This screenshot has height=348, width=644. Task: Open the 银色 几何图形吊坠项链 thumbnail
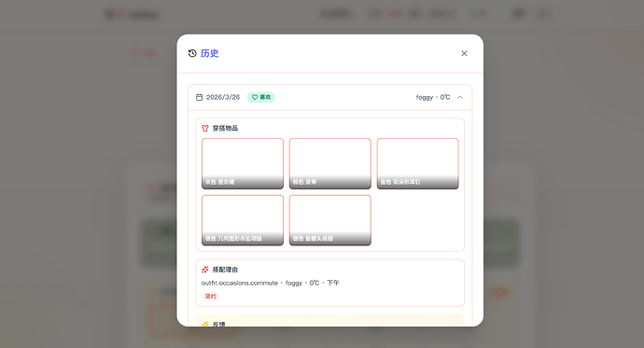pos(243,220)
